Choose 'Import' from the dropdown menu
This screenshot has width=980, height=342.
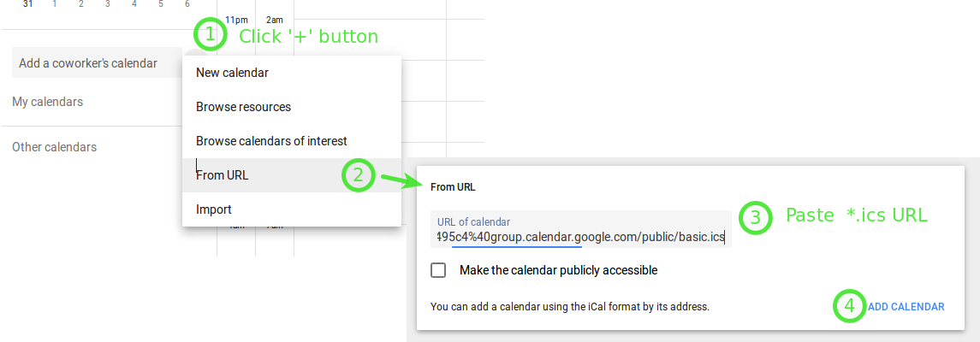(214, 209)
